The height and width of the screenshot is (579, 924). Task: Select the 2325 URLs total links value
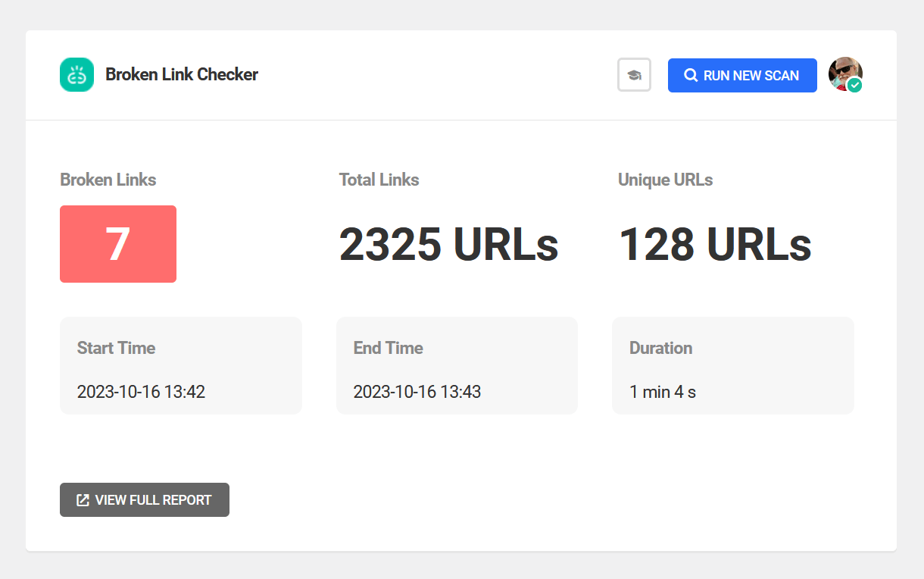(x=448, y=244)
